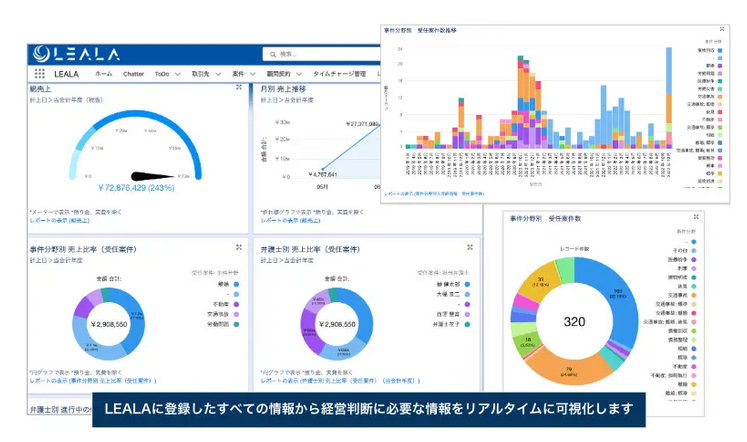Click the tallest light-blue bar at the chart's right end

[669, 70]
